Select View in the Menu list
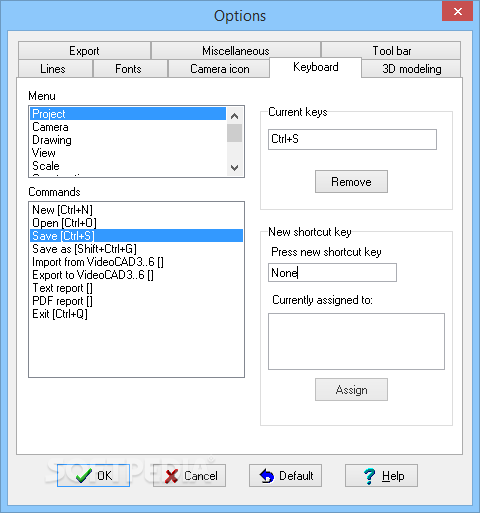Image resolution: width=480 pixels, height=513 pixels. [128, 153]
